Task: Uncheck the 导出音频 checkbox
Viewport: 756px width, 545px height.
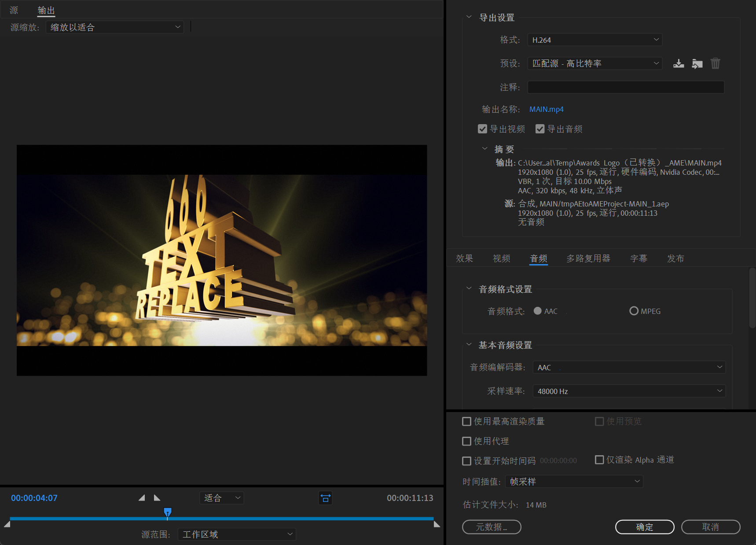Action: click(x=540, y=129)
